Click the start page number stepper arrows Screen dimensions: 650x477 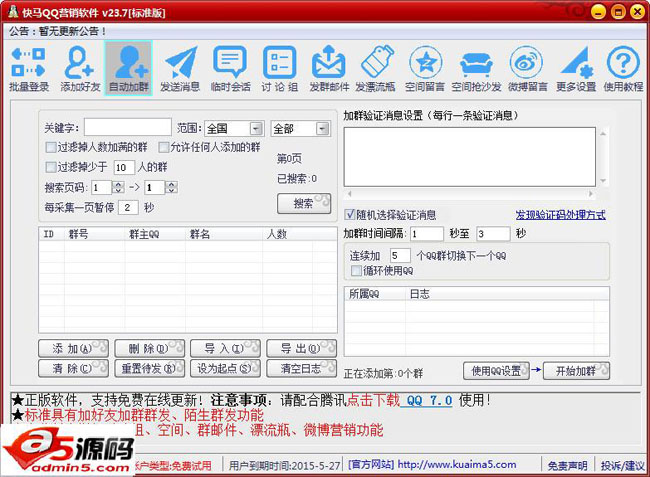click(x=118, y=187)
